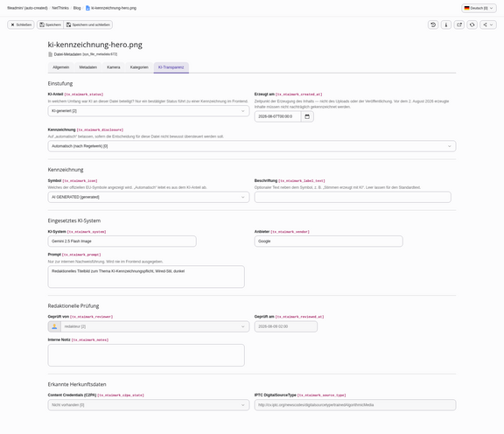Open the Content Credentials (C2PA) dropdown
Screen dimensions: 504x434
149,405
